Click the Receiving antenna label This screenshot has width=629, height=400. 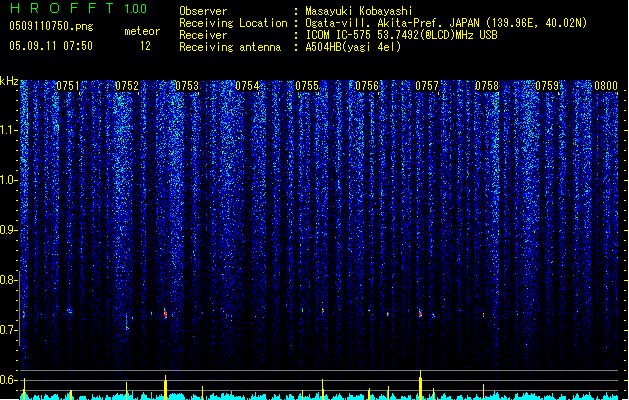[x=230, y=47]
